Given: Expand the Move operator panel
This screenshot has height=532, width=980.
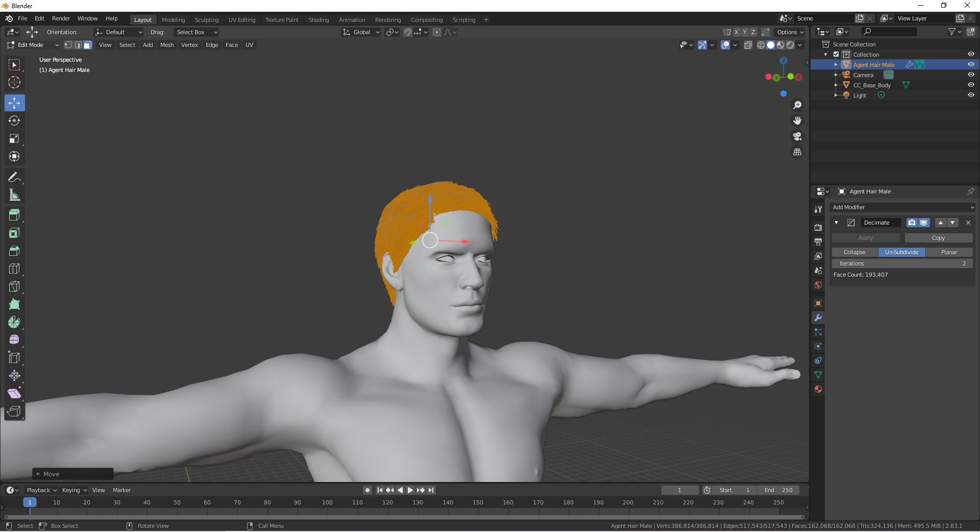Looking at the screenshot, I should [x=38, y=474].
